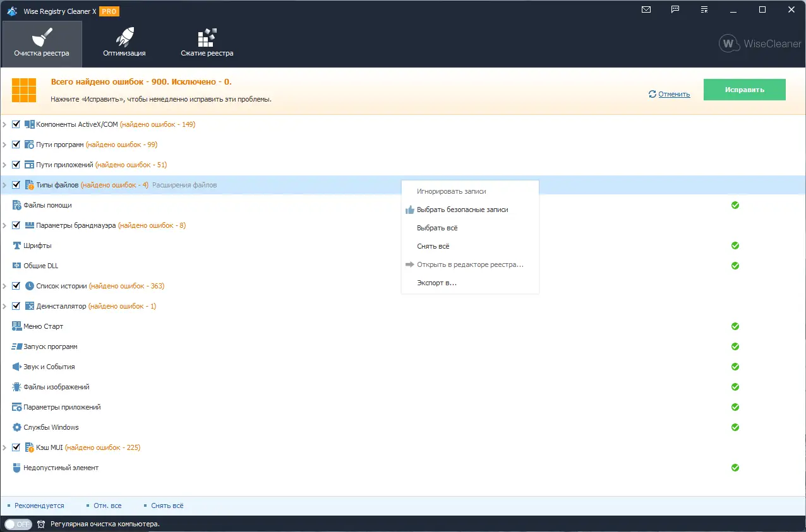Open the menu lines icon in title bar
The image size is (806, 532).
tap(704, 9)
